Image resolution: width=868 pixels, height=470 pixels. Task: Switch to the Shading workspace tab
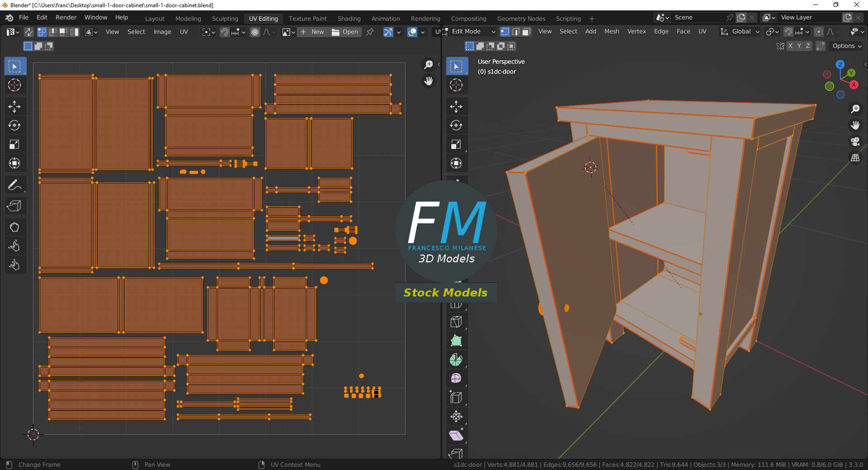(x=349, y=19)
